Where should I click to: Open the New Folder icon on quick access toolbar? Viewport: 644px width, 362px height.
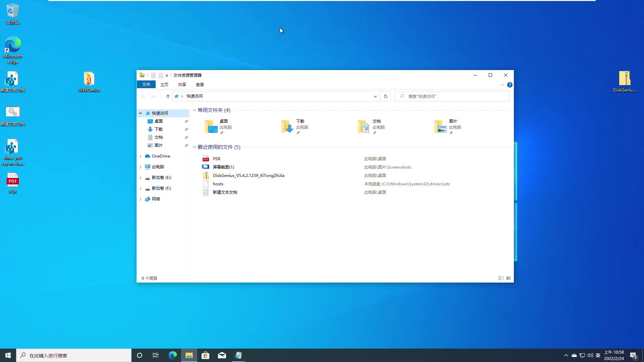coord(161,75)
